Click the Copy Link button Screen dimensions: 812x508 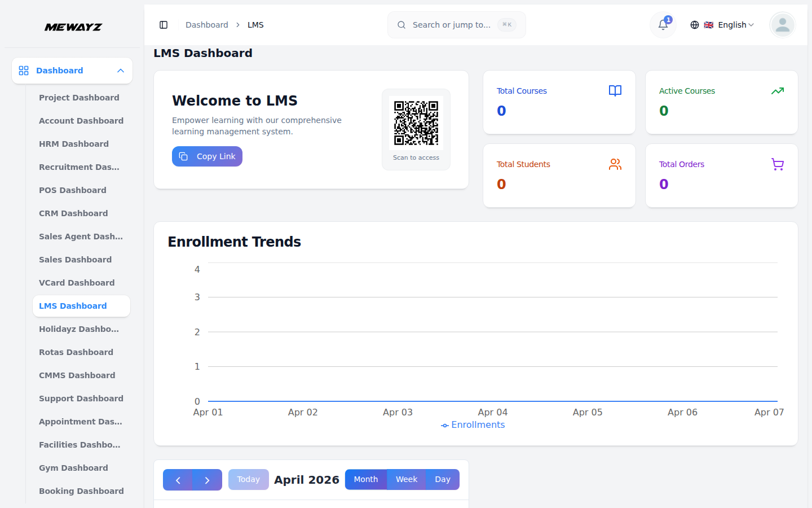pos(207,156)
